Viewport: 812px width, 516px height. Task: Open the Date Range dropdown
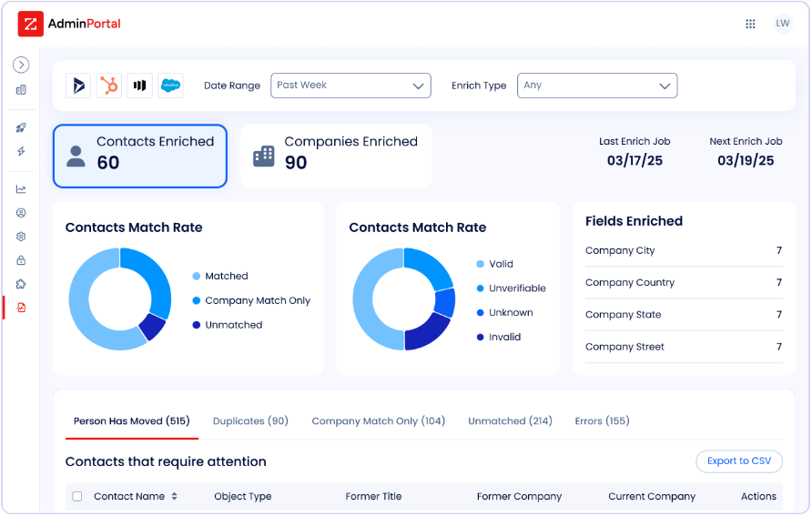351,86
